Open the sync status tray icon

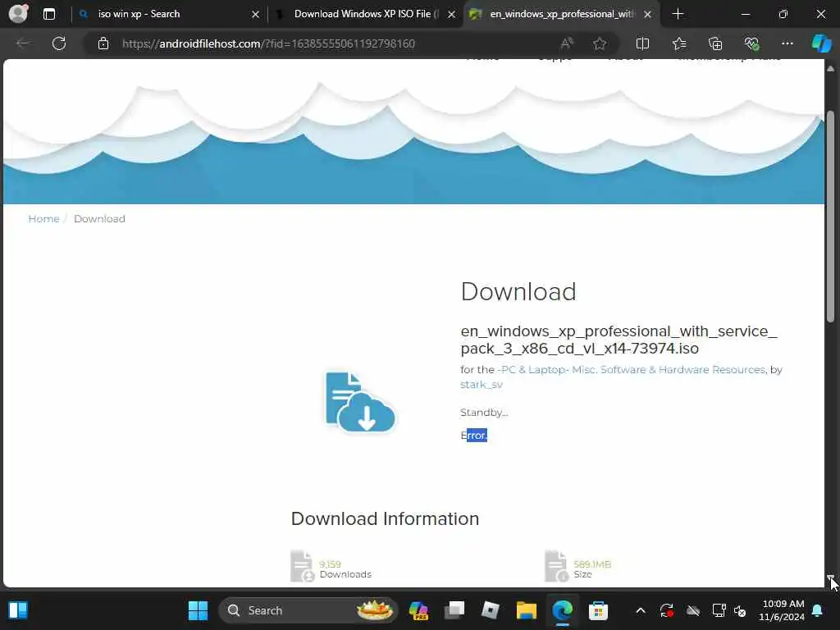666,610
